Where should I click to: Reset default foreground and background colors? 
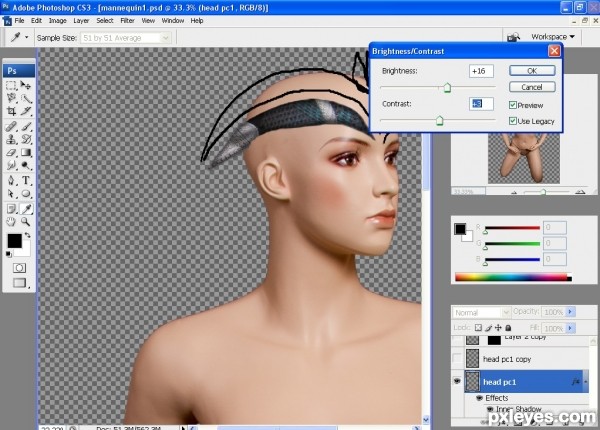point(8,254)
